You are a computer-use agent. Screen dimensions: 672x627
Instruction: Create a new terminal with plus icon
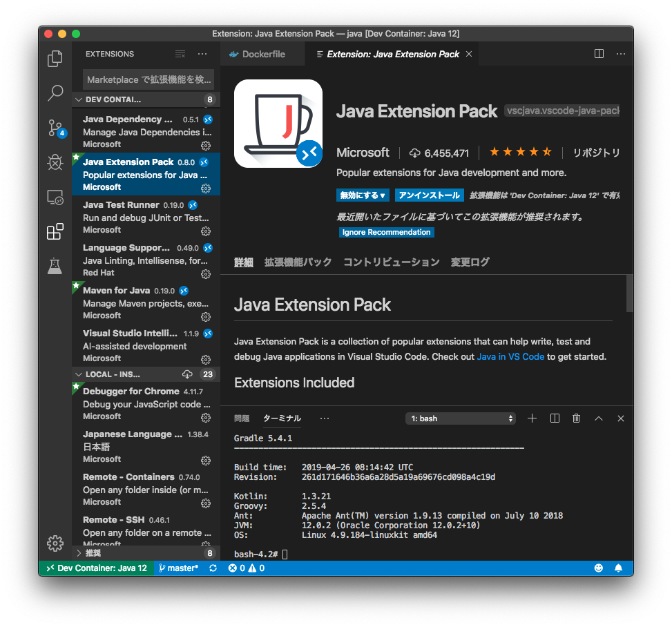pyautogui.click(x=532, y=418)
